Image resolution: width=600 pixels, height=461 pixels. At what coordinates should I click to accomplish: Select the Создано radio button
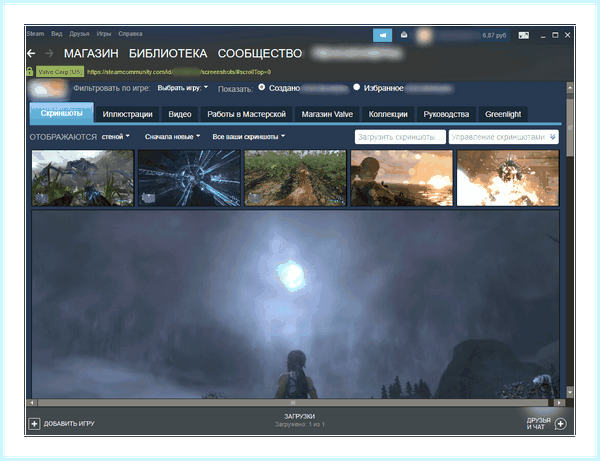tap(262, 87)
